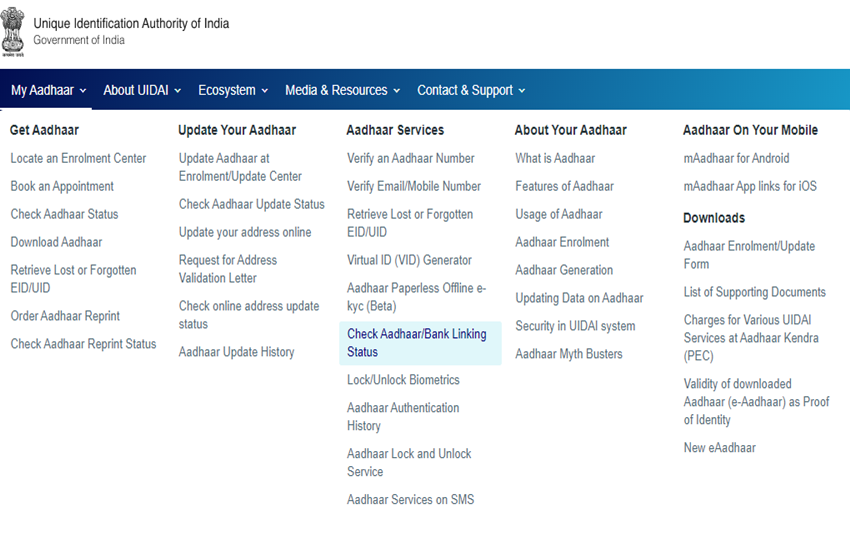Open the New eAadhaar link

point(719,448)
